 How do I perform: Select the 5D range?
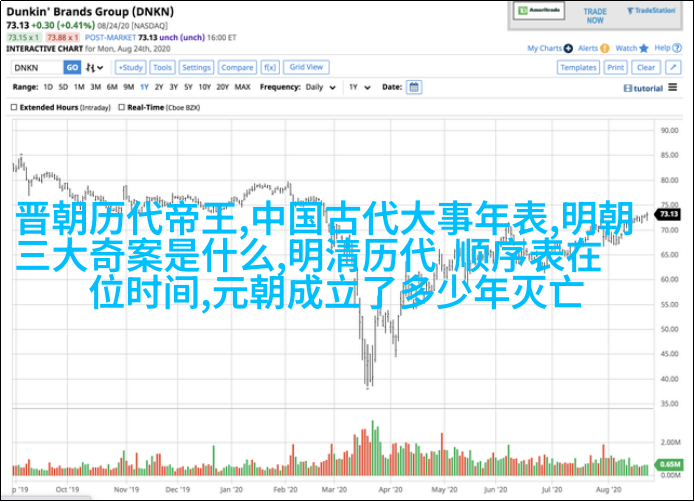coord(63,87)
